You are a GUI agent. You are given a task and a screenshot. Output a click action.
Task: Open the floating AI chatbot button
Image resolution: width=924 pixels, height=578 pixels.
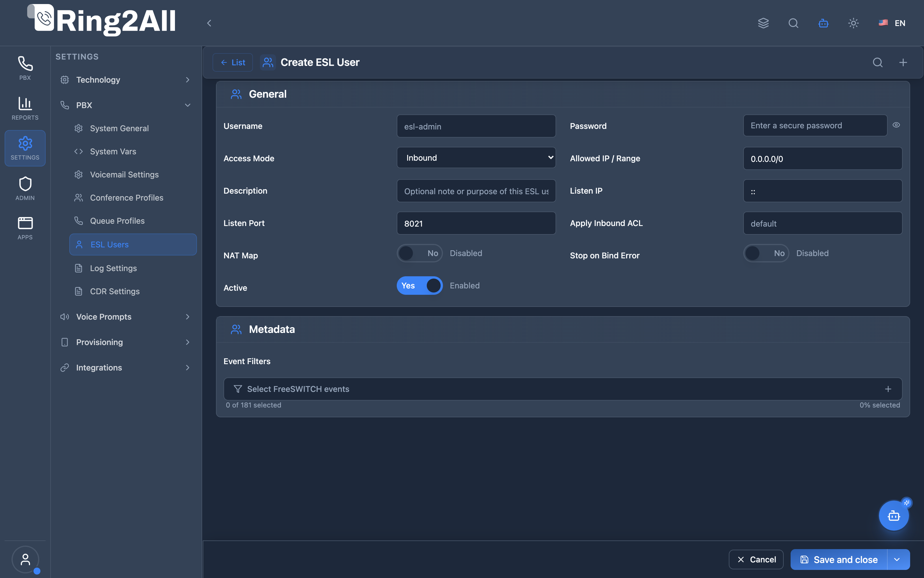pos(894,516)
